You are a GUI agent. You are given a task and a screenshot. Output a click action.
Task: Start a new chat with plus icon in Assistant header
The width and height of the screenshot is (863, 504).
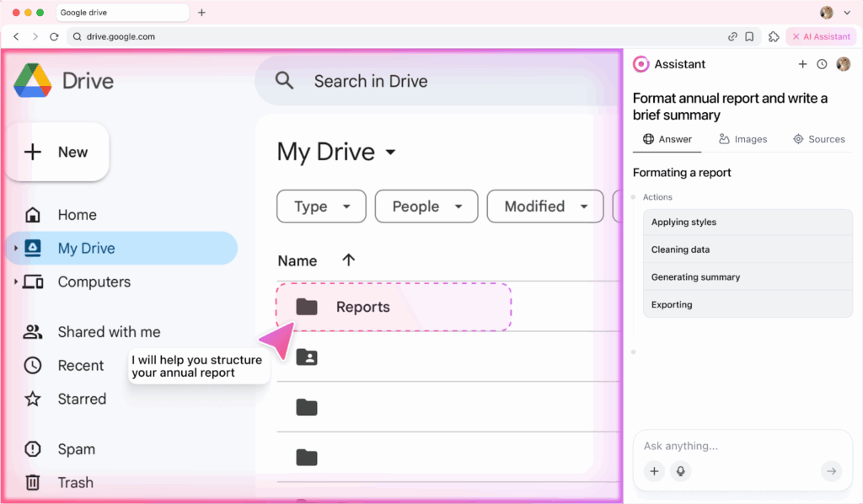tap(802, 64)
